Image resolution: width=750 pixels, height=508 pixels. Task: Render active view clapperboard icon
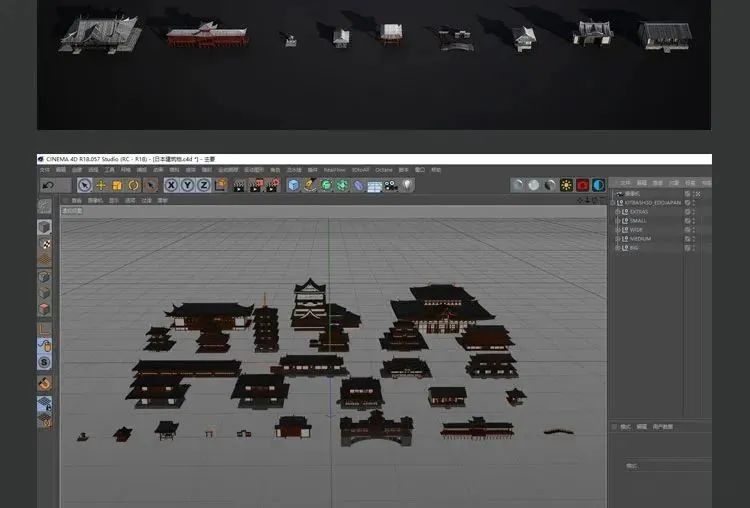coord(239,185)
